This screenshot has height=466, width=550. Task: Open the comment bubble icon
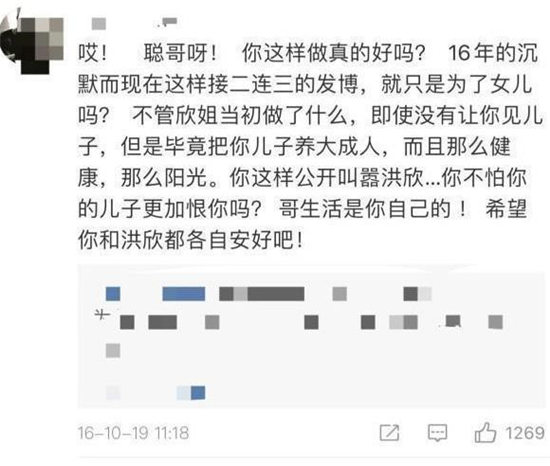437,433
